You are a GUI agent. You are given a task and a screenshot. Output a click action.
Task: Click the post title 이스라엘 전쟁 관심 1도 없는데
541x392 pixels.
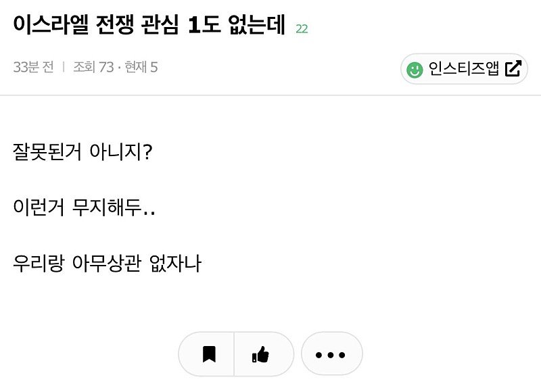tap(149, 25)
